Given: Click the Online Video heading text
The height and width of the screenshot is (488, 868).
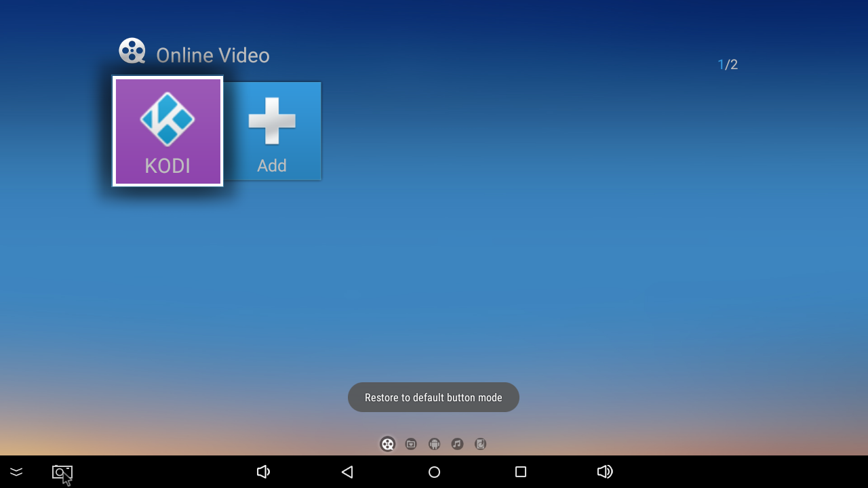Looking at the screenshot, I should click(213, 55).
